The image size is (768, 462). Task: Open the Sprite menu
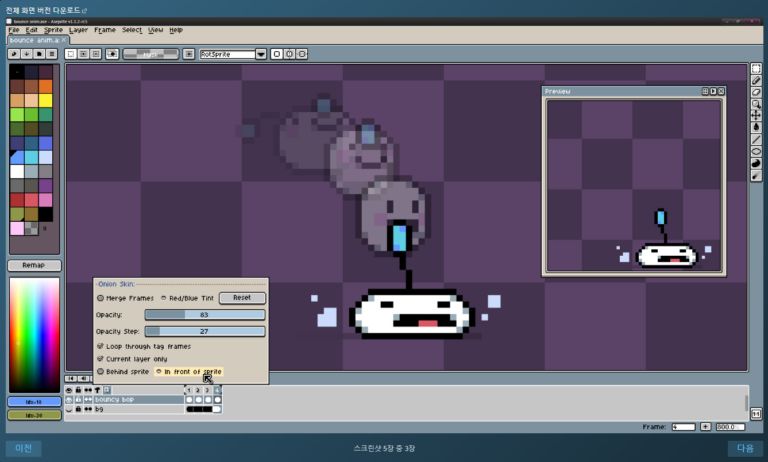pos(53,30)
